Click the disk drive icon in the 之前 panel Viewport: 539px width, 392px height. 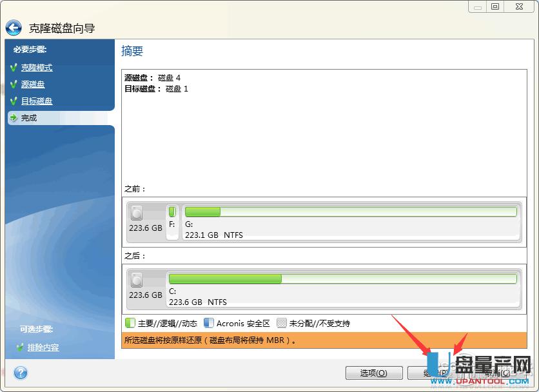(x=137, y=211)
